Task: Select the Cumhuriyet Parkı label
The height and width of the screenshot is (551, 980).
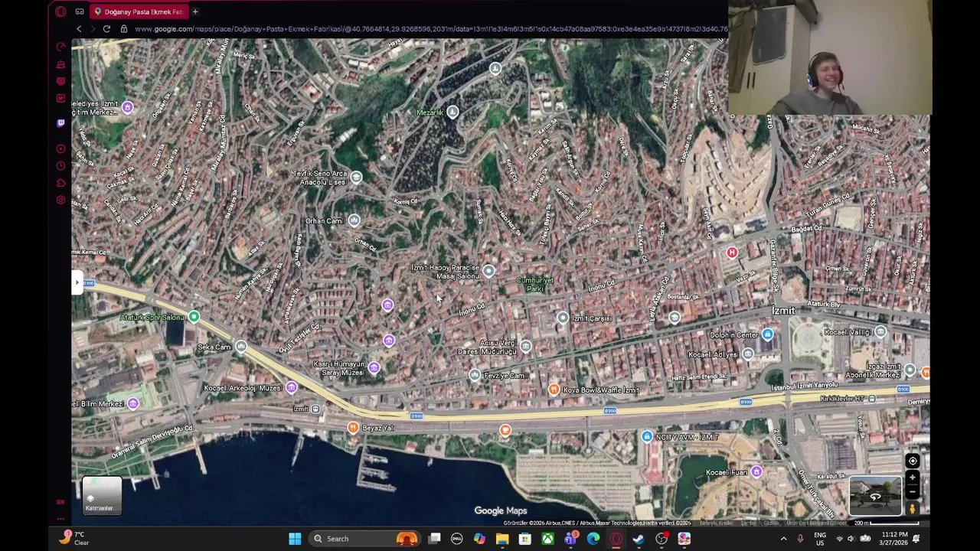Action: click(x=534, y=285)
